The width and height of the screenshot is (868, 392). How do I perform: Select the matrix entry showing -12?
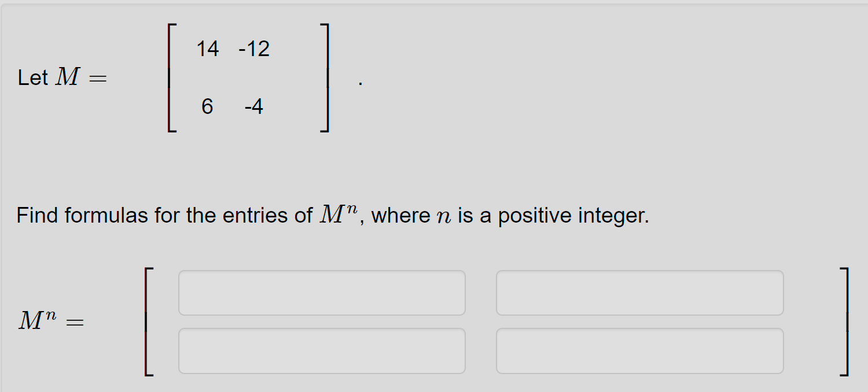coord(255,49)
